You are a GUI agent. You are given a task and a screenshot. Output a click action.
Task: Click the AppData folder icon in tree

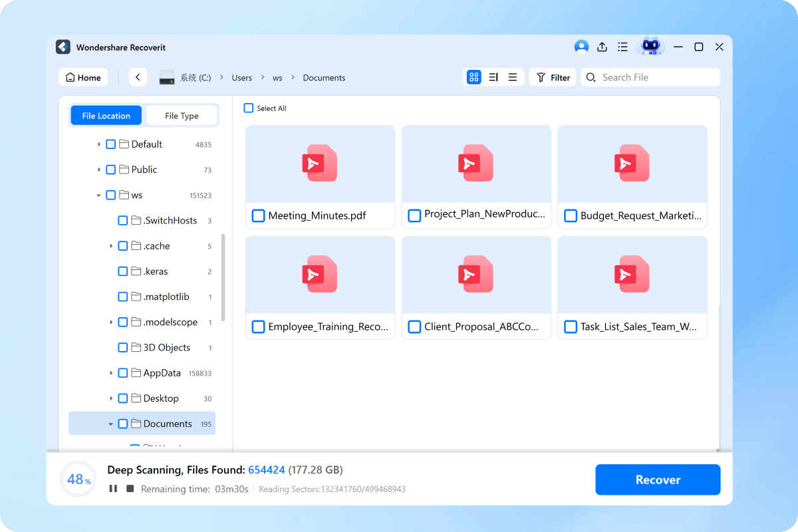136,373
